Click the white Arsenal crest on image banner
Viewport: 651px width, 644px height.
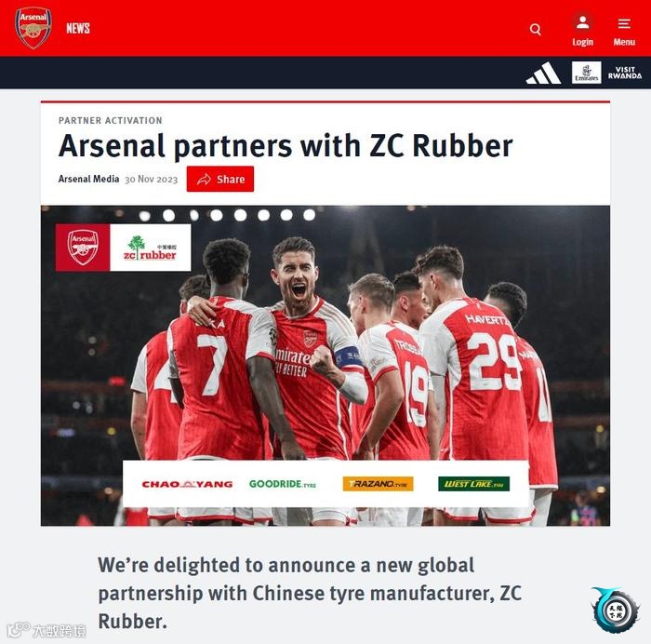(83, 248)
